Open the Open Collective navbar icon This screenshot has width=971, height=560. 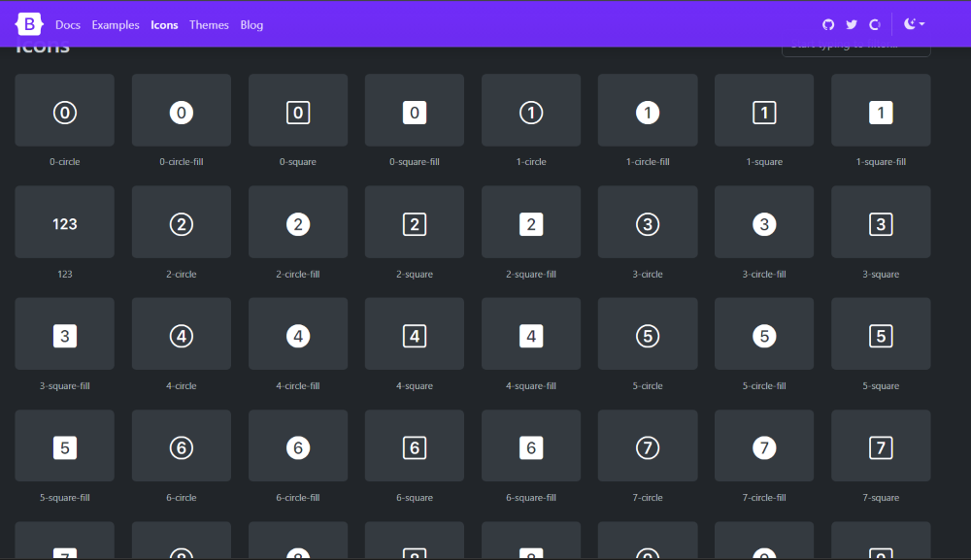point(875,25)
